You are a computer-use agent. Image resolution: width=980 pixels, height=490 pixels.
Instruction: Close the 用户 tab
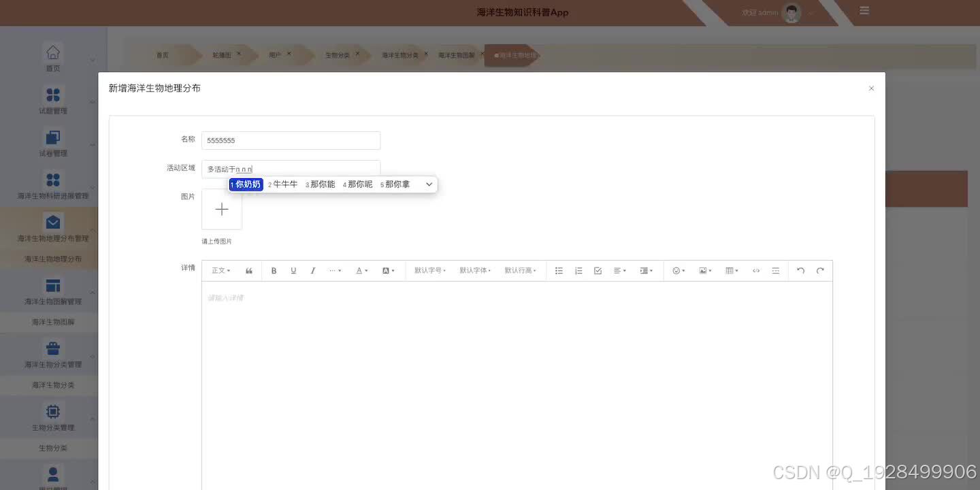click(x=289, y=54)
